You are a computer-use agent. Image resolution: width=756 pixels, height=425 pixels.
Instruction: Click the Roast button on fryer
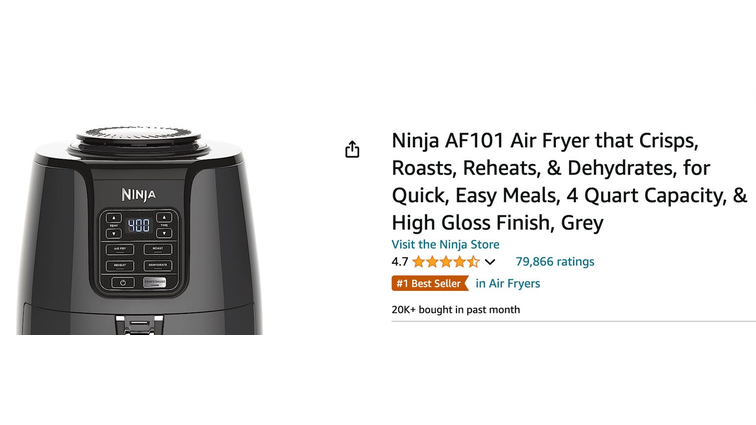[158, 249]
